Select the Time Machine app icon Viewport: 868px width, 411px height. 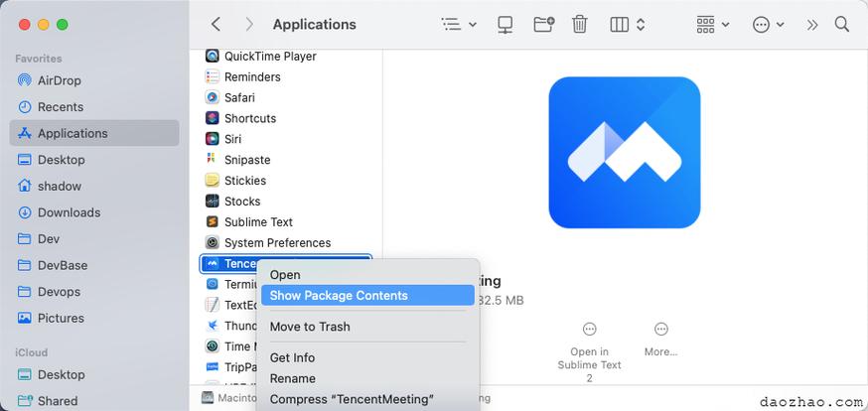pyautogui.click(x=212, y=346)
